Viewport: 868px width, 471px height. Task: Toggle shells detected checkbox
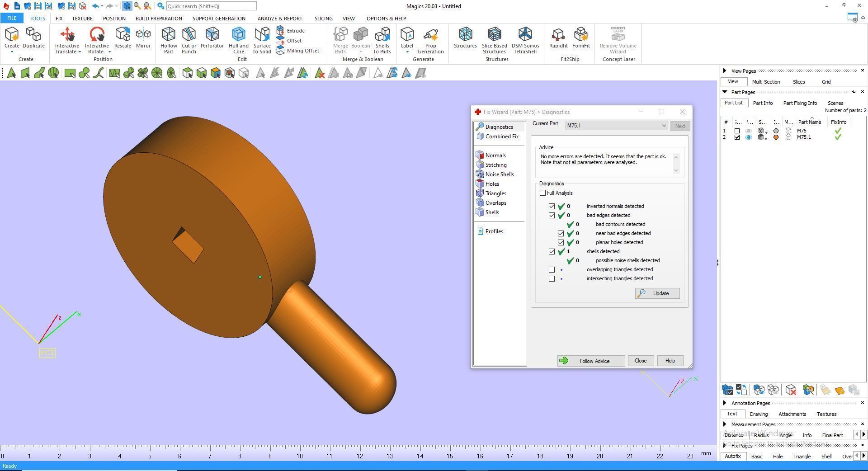coord(552,251)
